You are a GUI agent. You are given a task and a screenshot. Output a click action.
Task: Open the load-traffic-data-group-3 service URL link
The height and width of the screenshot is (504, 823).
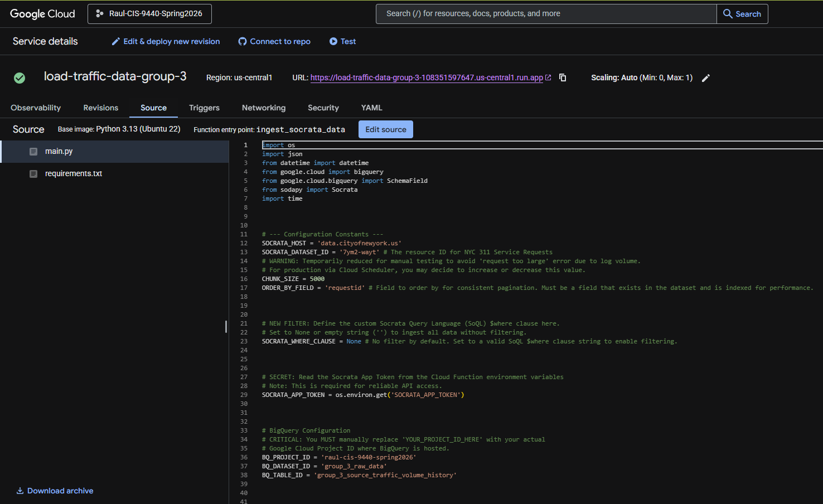point(427,77)
